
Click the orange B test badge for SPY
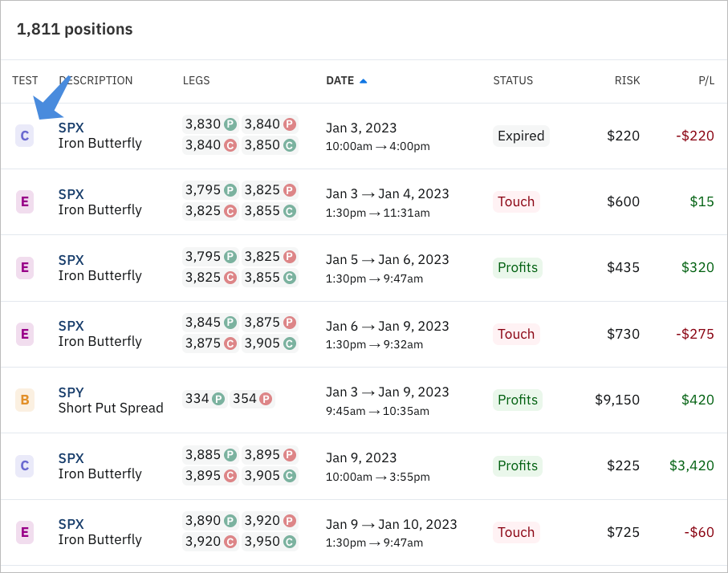coord(25,400)
